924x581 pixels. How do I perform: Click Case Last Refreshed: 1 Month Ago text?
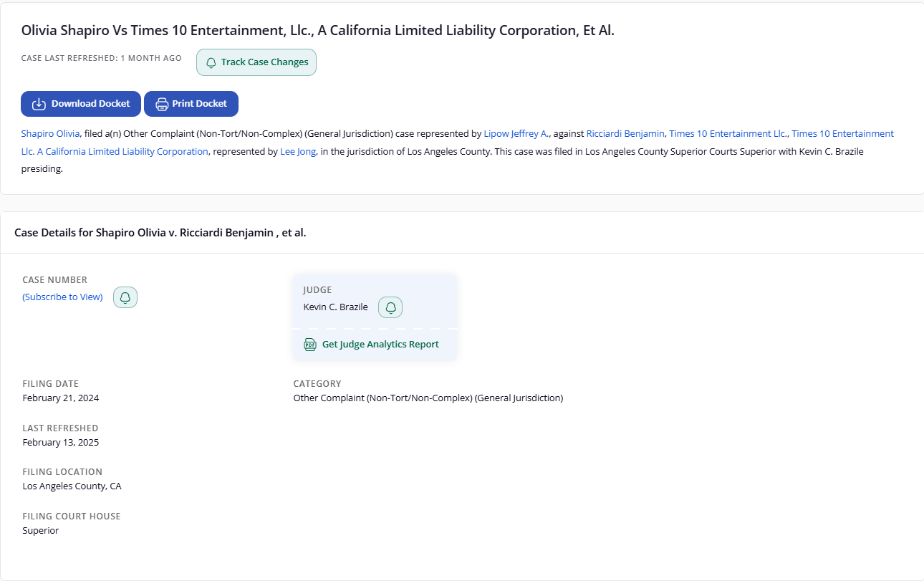point(102,58)
